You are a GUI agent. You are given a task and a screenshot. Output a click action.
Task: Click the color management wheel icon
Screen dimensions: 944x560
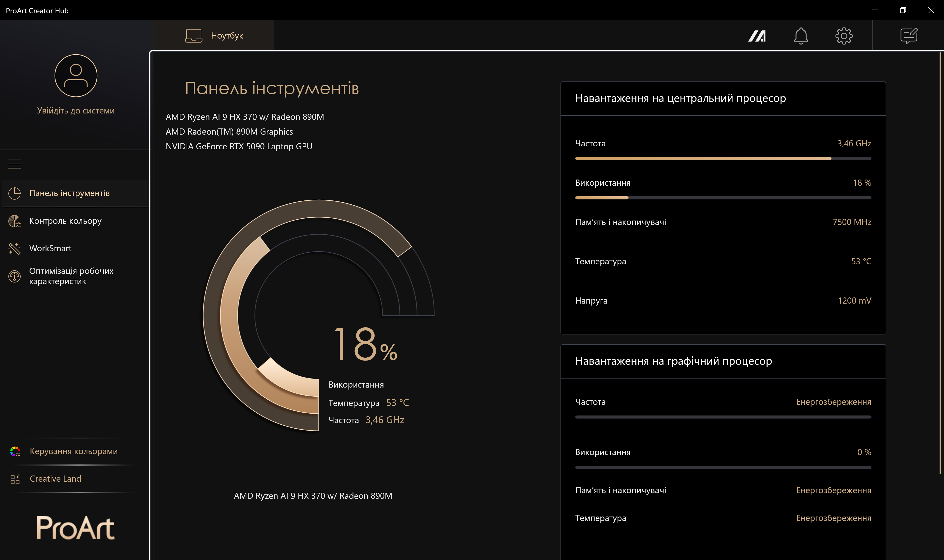15,451
